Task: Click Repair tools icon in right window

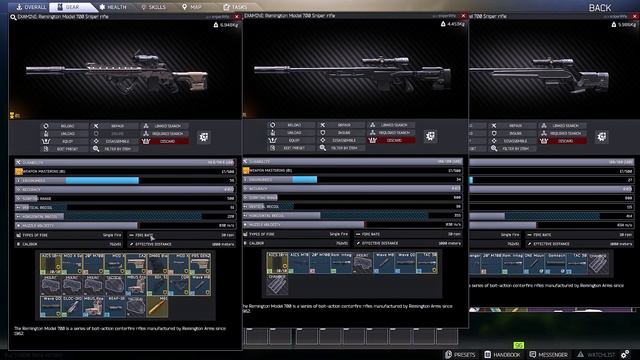Action: click(x=494, y=126)
